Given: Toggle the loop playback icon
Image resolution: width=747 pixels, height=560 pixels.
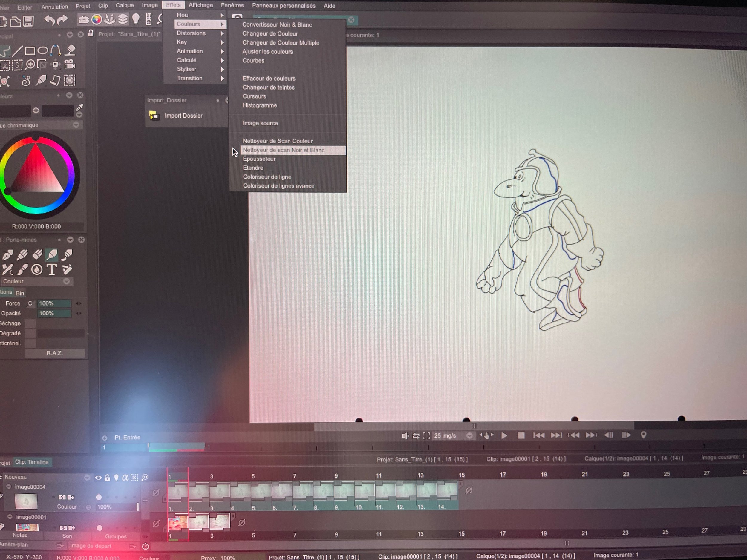Looking at the screenshot, I should 416,436.
